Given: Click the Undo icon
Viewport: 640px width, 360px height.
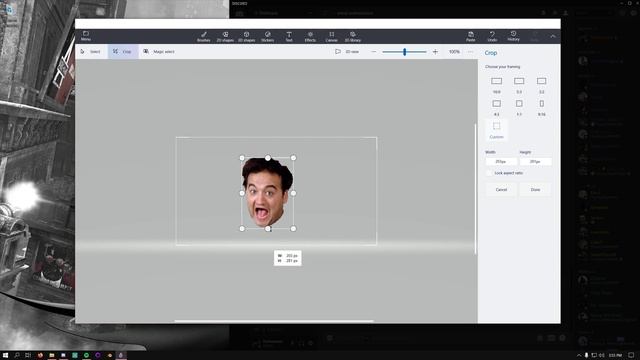Looking at the screenshot, I should point(492,36).
